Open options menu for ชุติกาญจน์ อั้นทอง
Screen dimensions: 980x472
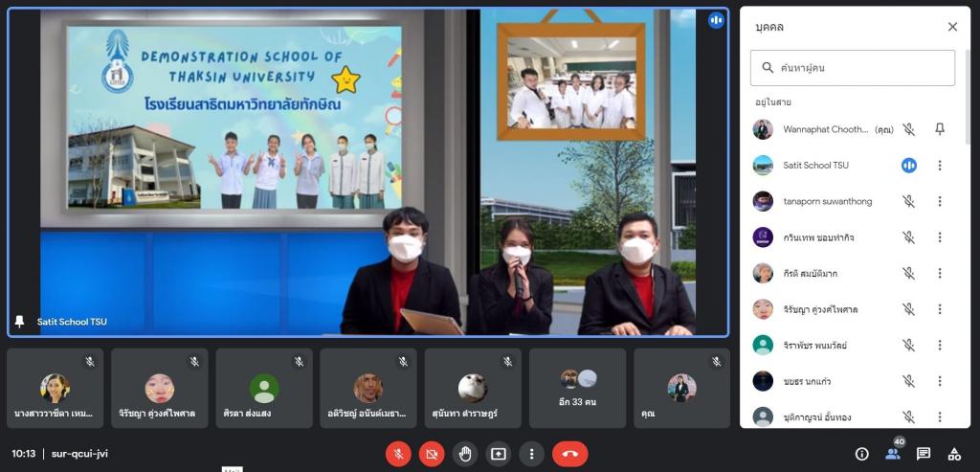coord(940,417)
